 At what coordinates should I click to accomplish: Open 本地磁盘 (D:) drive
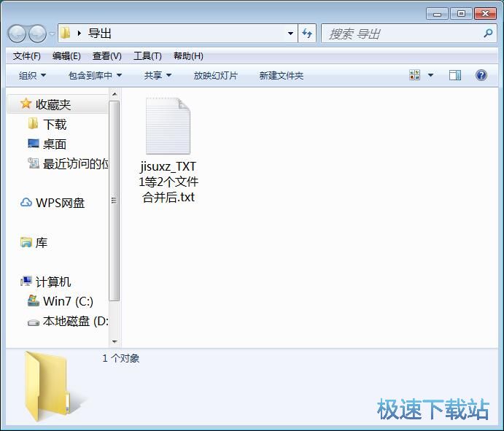[76, 321]
